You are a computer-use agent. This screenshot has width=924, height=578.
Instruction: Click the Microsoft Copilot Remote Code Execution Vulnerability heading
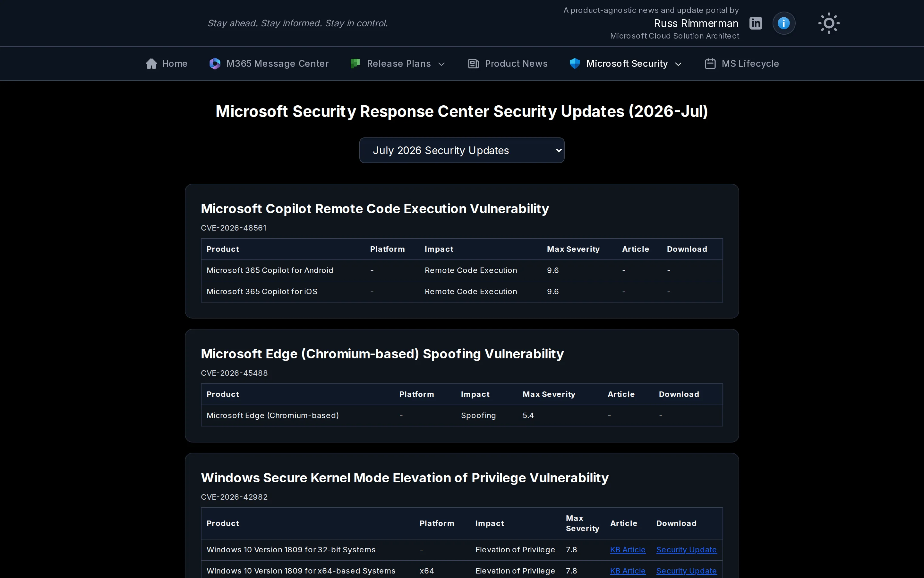pyautogui.click(x=375, y=209)
